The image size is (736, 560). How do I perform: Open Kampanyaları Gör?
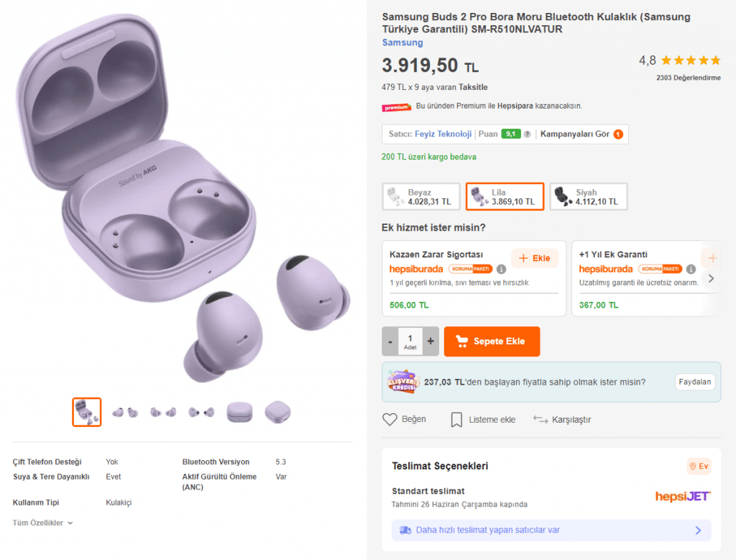click(x=581, y=134)
